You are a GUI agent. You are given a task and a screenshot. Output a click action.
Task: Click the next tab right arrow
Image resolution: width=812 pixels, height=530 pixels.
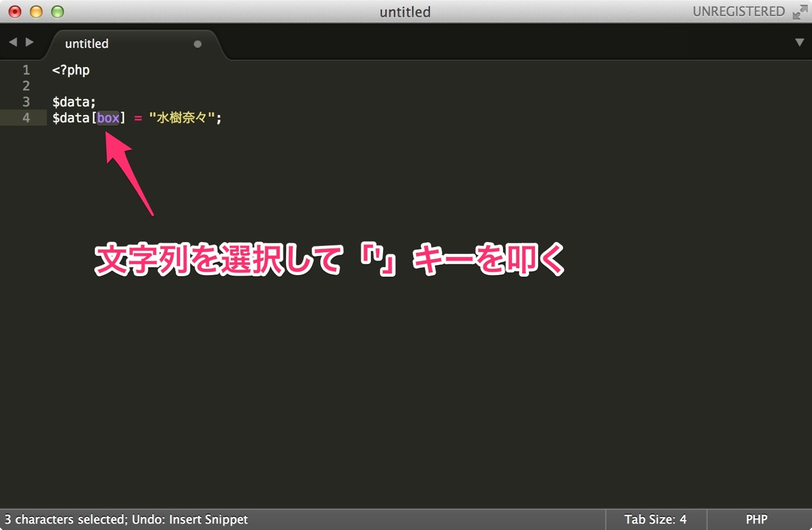click(30, 42)
